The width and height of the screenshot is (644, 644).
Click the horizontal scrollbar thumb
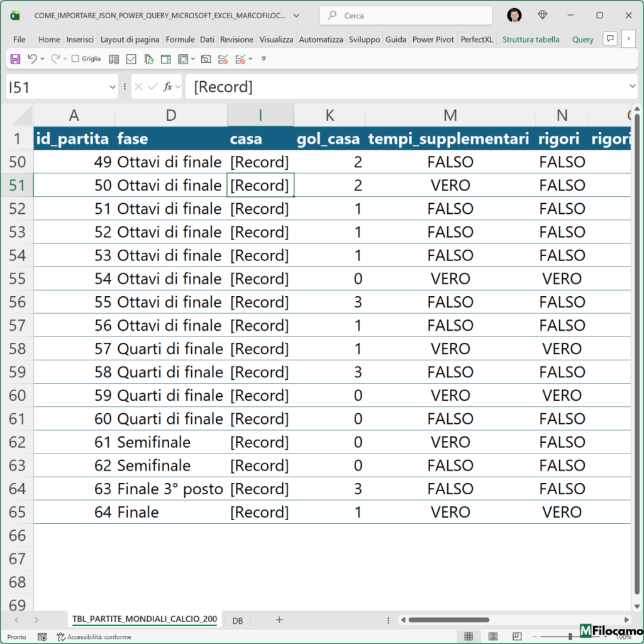click(x=448, y=619)
